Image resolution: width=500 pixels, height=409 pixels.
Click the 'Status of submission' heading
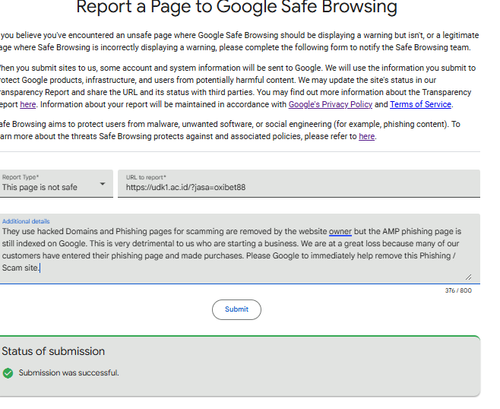click(x=53, y=351)
